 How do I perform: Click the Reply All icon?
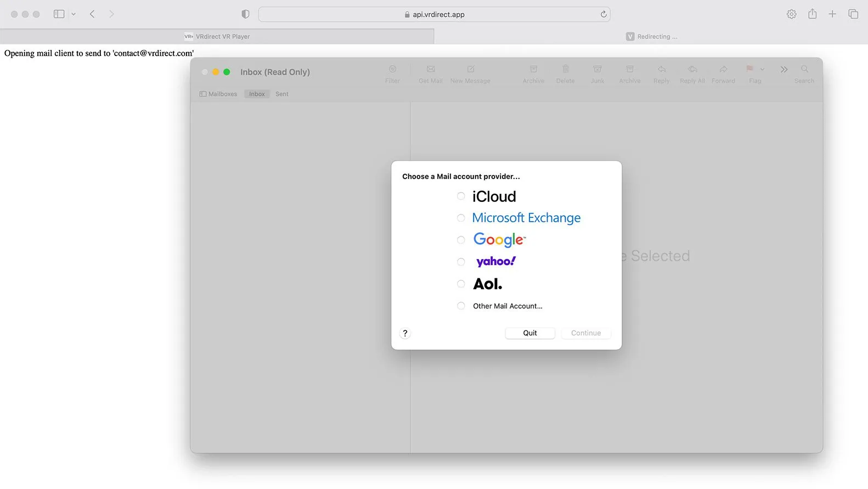692,69
